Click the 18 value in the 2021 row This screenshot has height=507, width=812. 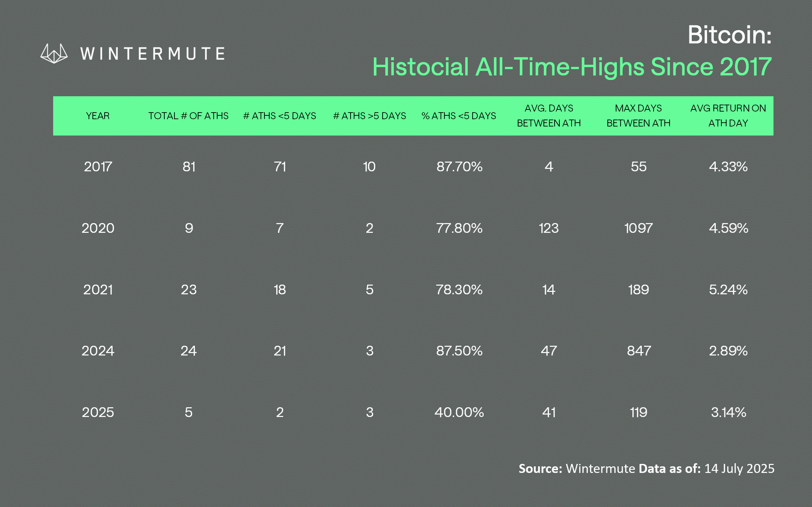[280, 290]
